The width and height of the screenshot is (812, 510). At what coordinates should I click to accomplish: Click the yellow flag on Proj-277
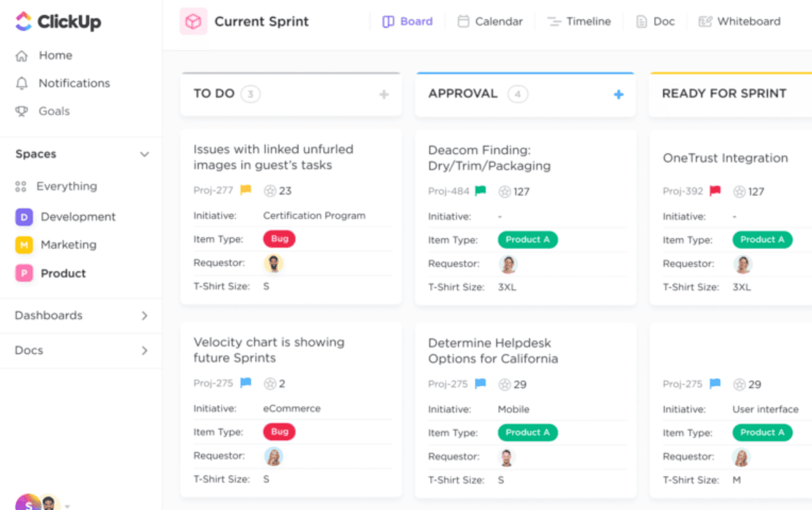click(x=244, y=190)
